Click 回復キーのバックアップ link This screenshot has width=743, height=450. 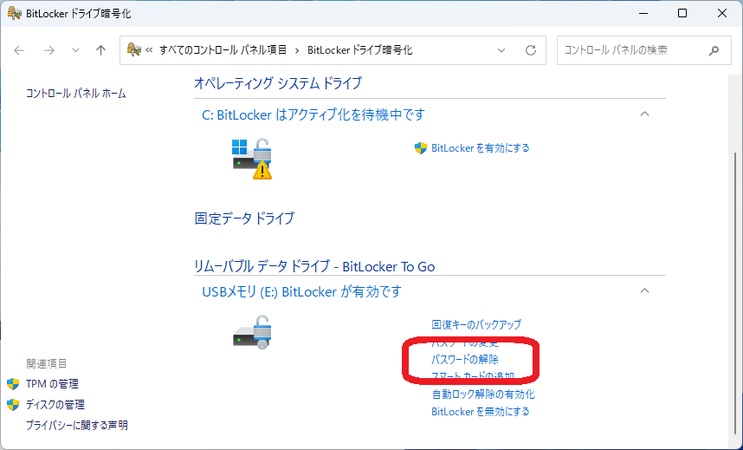click(x=476, y=324)
